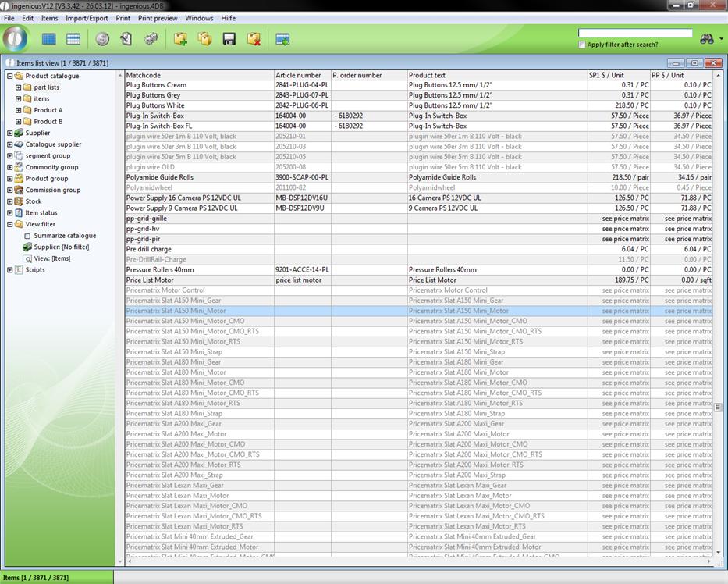Click the folder with red X icon

pos(254,39)
